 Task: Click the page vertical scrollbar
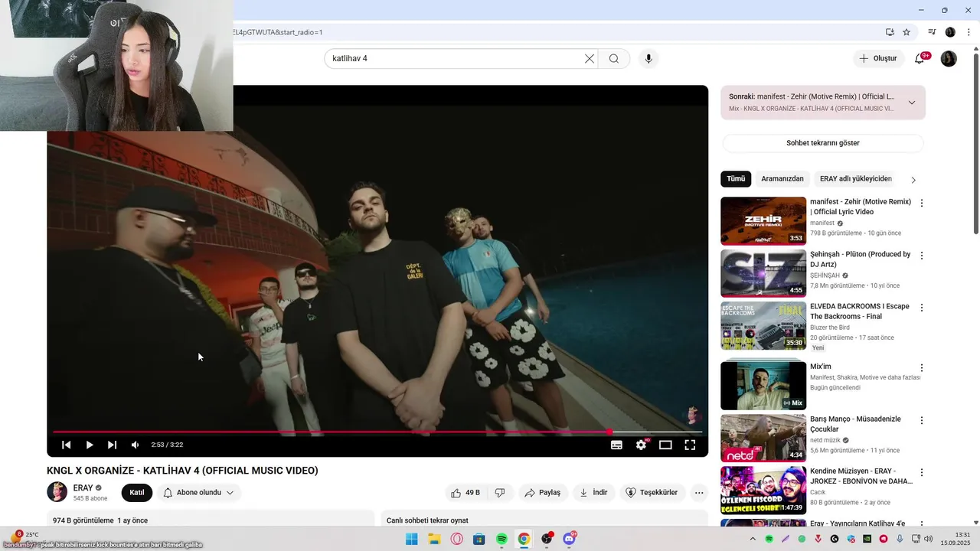(x=975, y=144)
